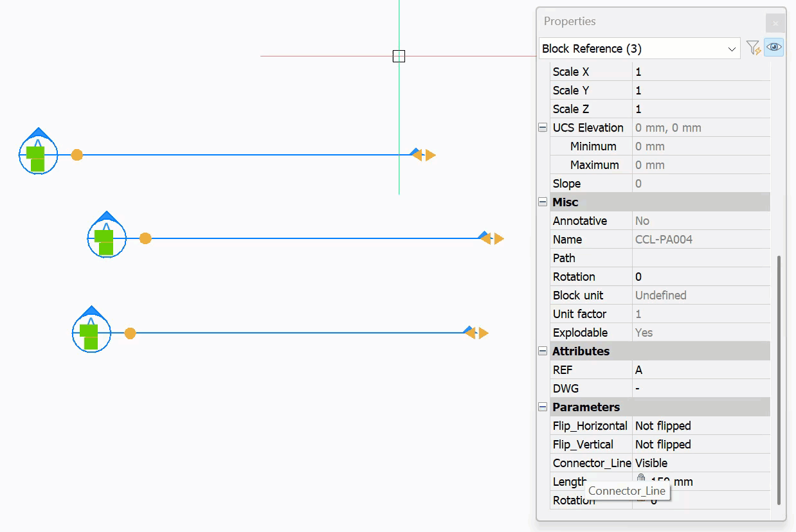796x532 pixels.
Task: Click the REF attribute value A
Action: tap(701, 370)
